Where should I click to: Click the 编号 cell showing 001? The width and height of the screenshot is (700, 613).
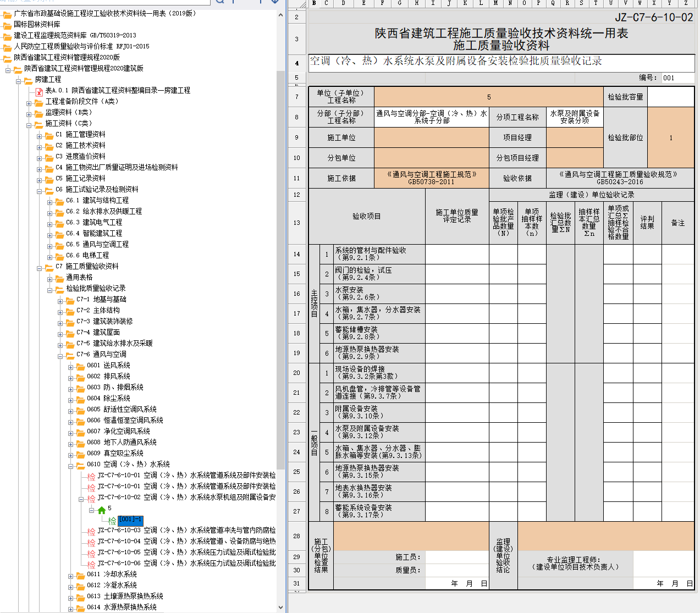(677, 78)
